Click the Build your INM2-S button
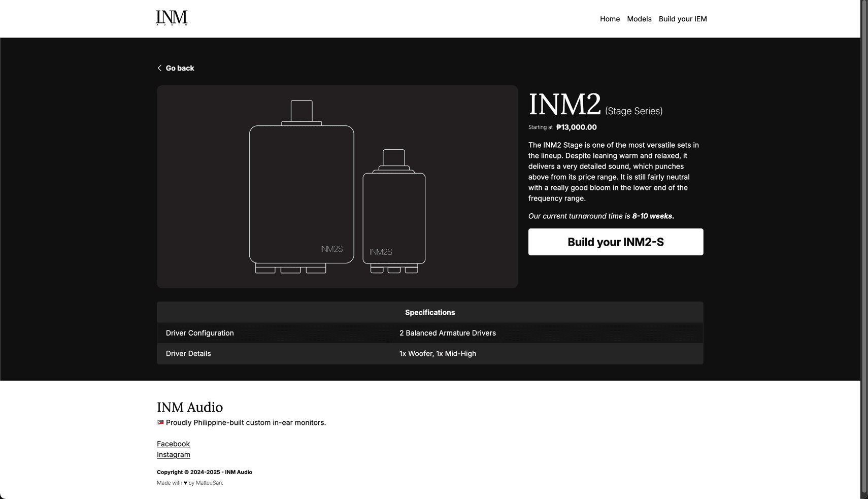 616,242
